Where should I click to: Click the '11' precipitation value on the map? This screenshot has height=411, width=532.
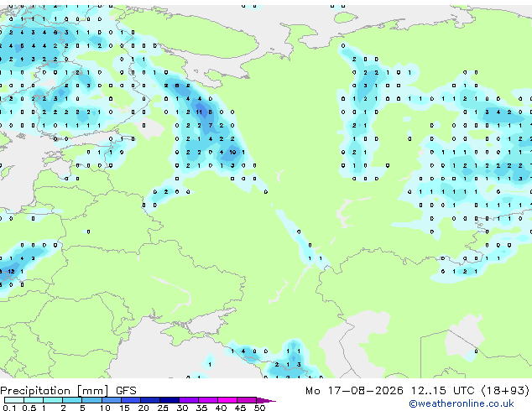coord(199,112)
